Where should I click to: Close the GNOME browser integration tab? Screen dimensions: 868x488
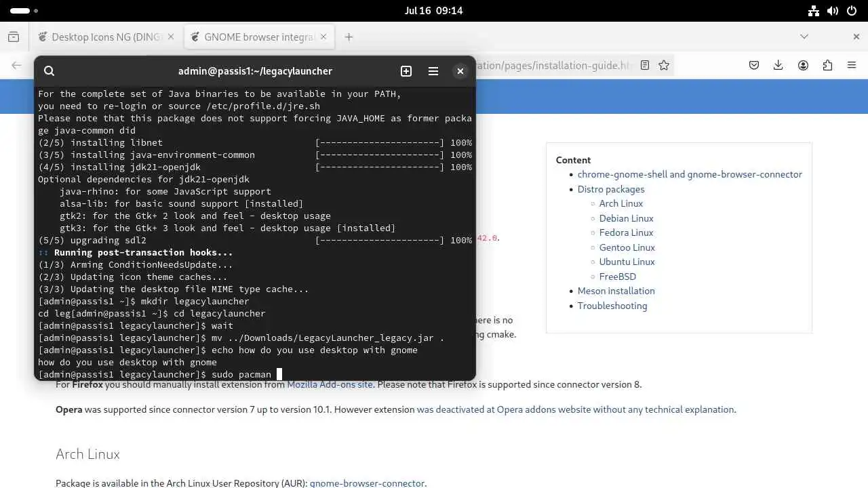[323, 37]
